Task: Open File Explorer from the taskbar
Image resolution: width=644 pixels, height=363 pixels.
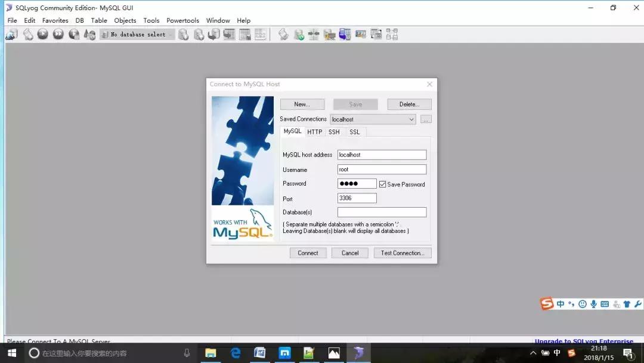Action: [210, 353]
